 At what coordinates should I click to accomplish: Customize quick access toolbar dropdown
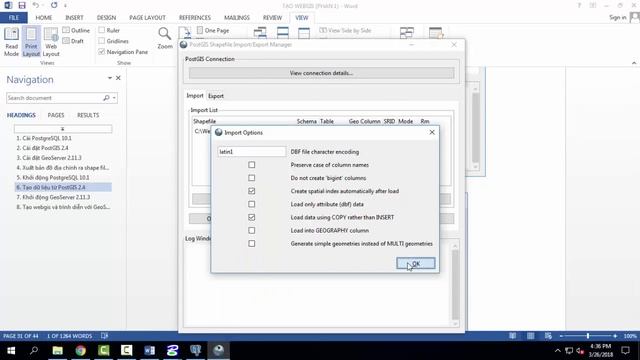(x=65, y=5)
